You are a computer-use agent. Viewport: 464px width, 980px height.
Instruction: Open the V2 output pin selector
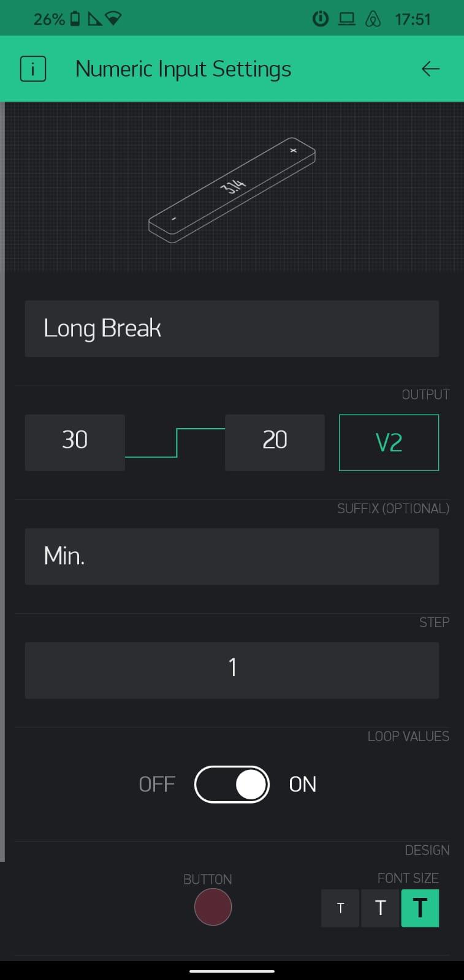[x=389, y=442]
